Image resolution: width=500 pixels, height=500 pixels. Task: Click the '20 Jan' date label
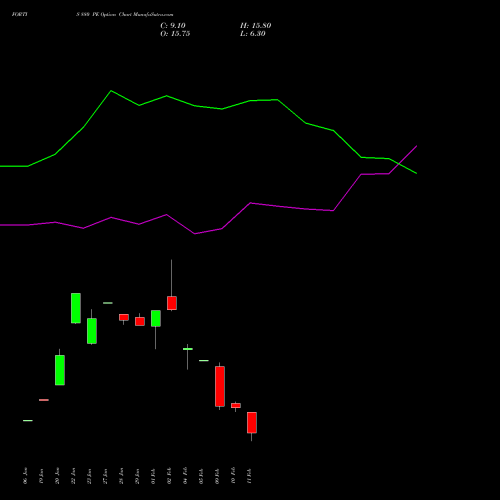click(x=57, y=476)
